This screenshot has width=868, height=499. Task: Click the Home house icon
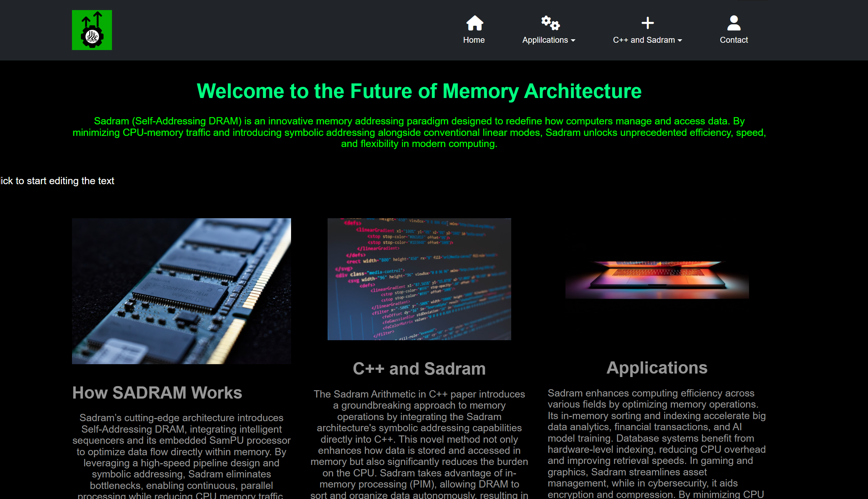click(474, 23)
